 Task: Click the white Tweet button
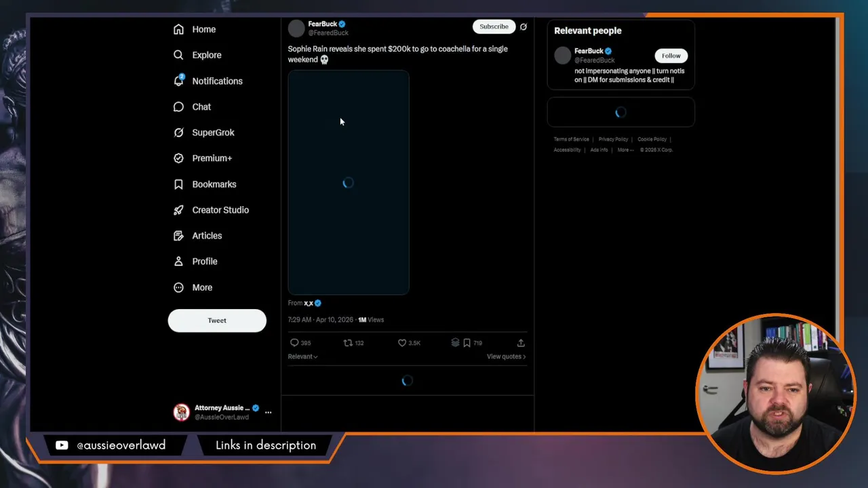click(x=217, y=321)
